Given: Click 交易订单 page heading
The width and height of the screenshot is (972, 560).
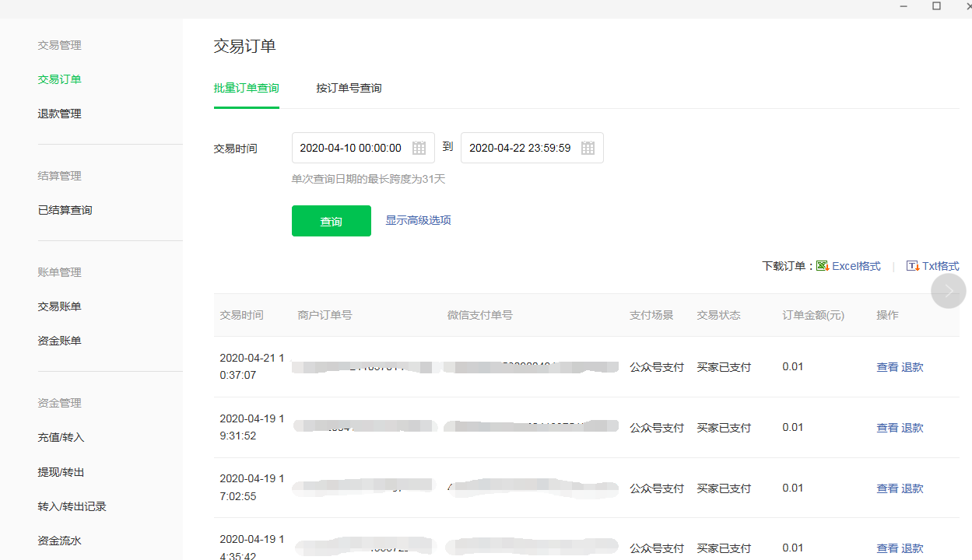Looking at the screenshot, I should click(x=245, y=46).
